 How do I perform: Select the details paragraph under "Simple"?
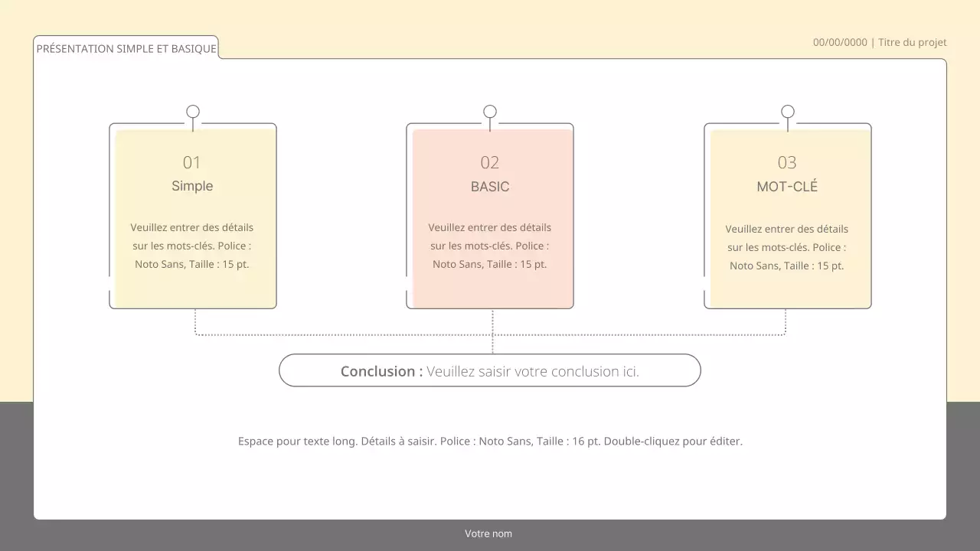tap(192, 246)
